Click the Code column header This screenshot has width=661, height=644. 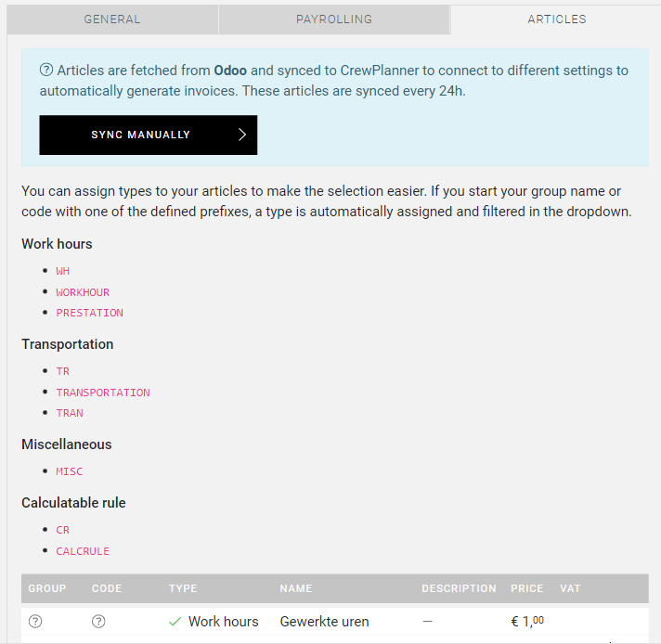click(x=107, y=588)
